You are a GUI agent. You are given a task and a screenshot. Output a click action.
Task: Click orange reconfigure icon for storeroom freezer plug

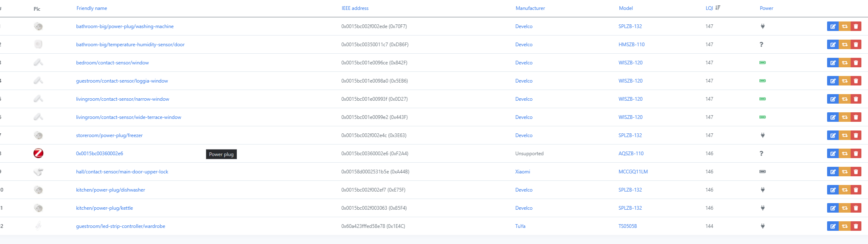pos(844,135)
